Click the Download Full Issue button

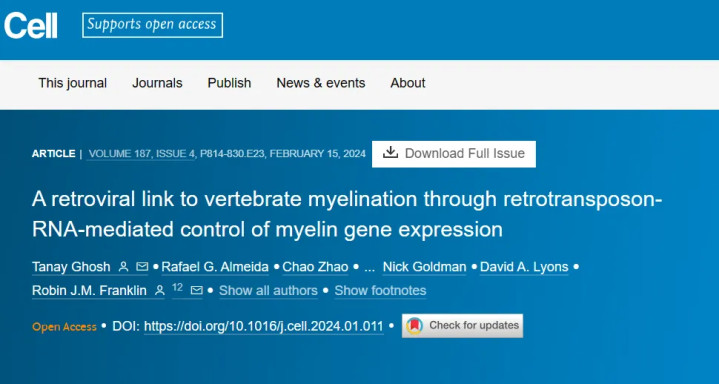(x=454, y=154)
